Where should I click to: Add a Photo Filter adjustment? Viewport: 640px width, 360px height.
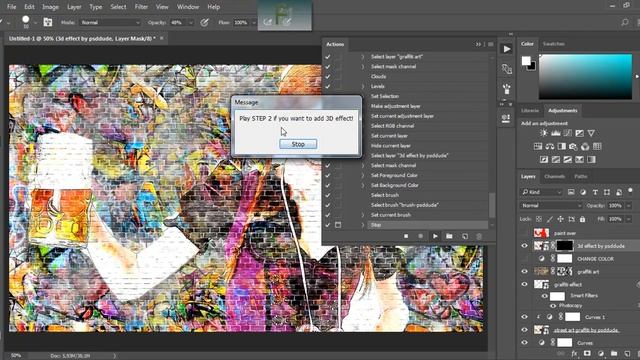(x=573, y=146)
